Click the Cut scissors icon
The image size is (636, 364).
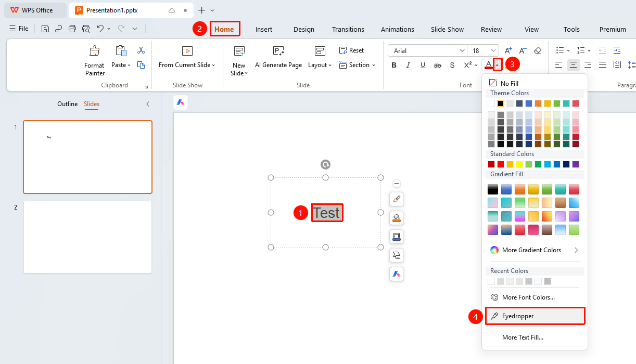click(x=141, y=50)
